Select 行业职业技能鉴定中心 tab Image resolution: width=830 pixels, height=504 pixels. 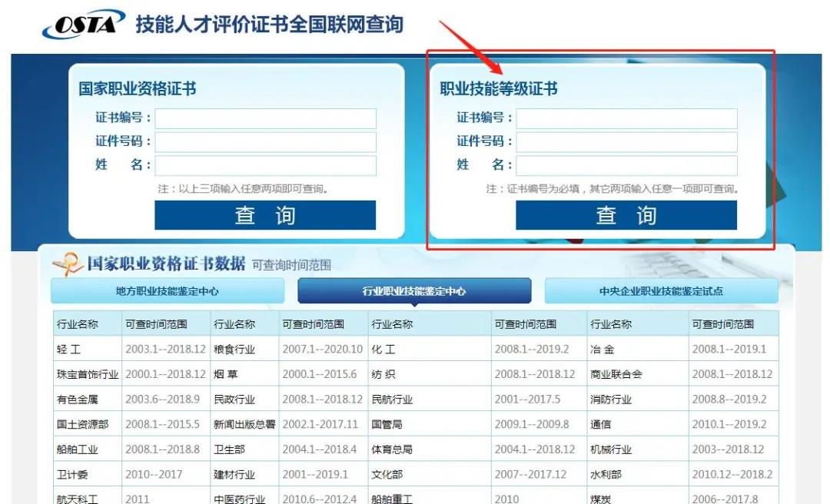click(x=414, y=291)
